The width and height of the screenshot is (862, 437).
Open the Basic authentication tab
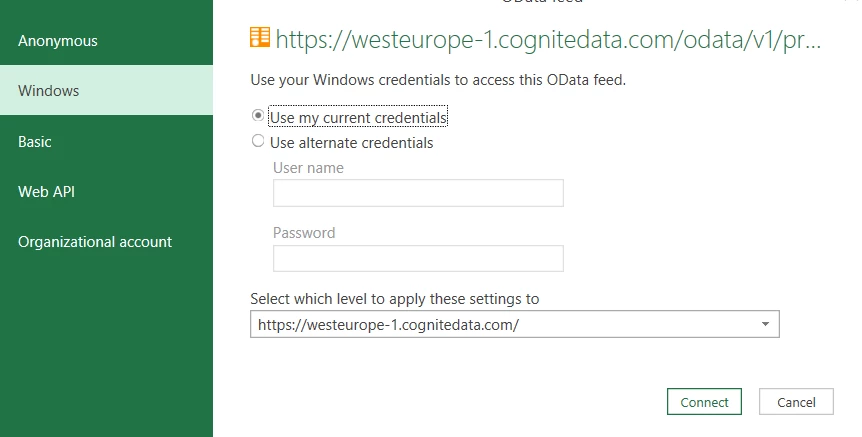(x=35, y=142)
